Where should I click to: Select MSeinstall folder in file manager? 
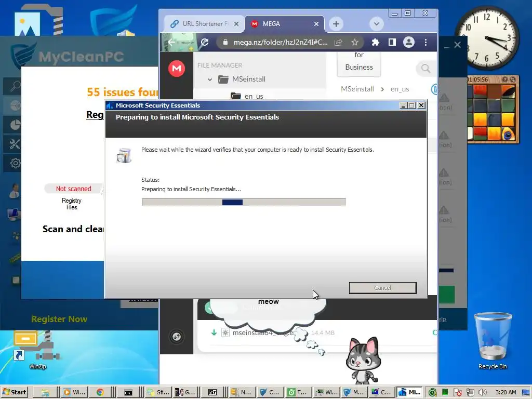pyautogui.click(x=249, y=79)
